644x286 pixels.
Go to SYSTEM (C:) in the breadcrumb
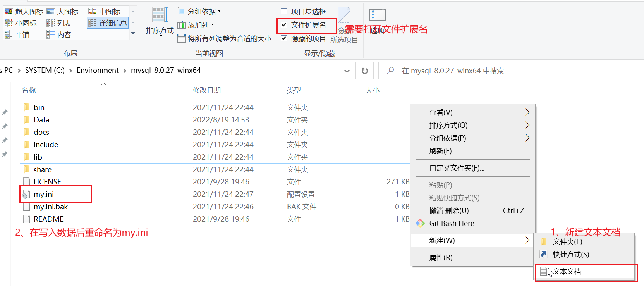pyautogui.click(x=45, y=70)
